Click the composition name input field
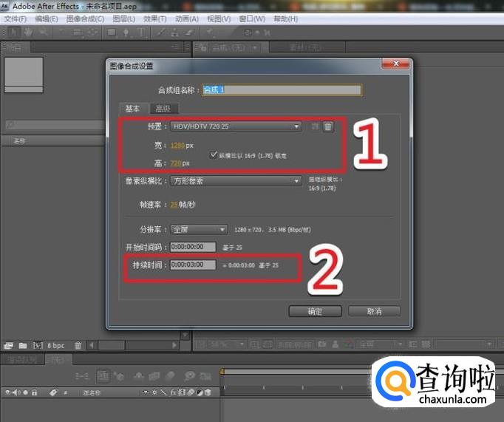The height and width of the screenshot is (422, 504). tap(282, 89)
